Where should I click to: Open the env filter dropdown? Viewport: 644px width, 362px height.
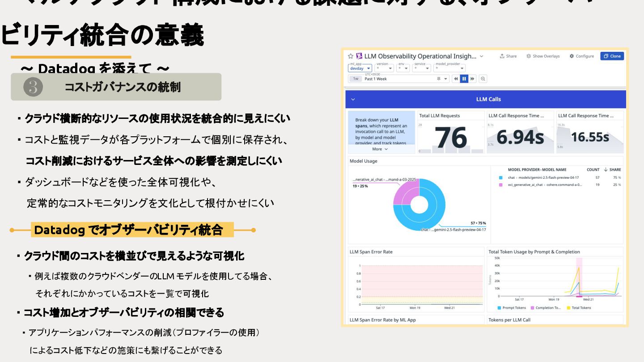(403, 68)
